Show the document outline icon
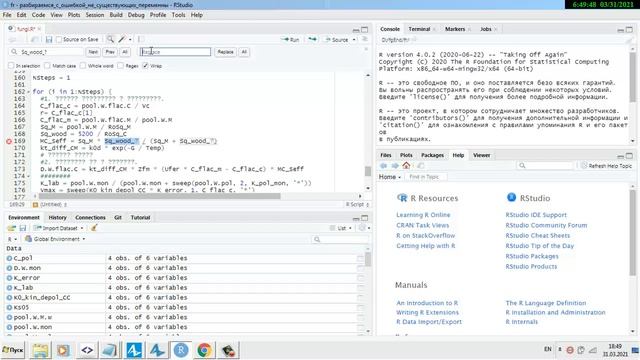This screenshot has height=360, width=640. pyautogui.click(x=364, y=39)
